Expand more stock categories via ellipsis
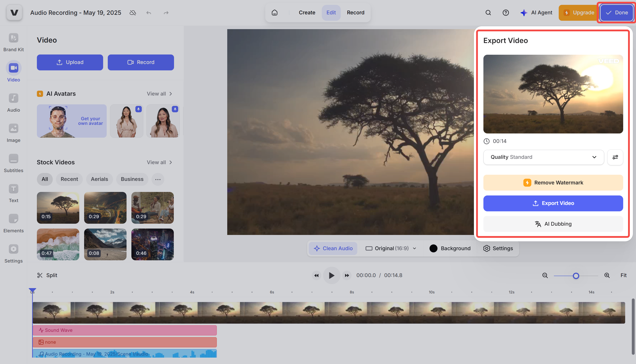636x364 pixels. [158, 179]
